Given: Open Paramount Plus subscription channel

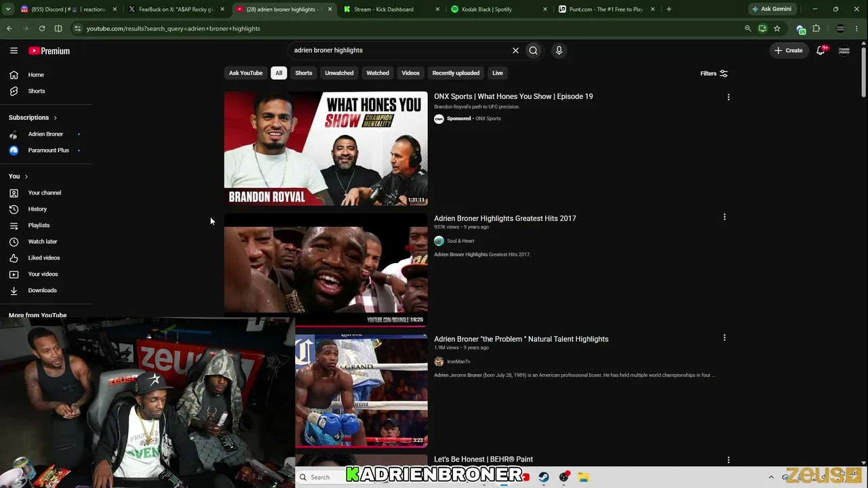Looking at the screenshot, I should point(48,150).
